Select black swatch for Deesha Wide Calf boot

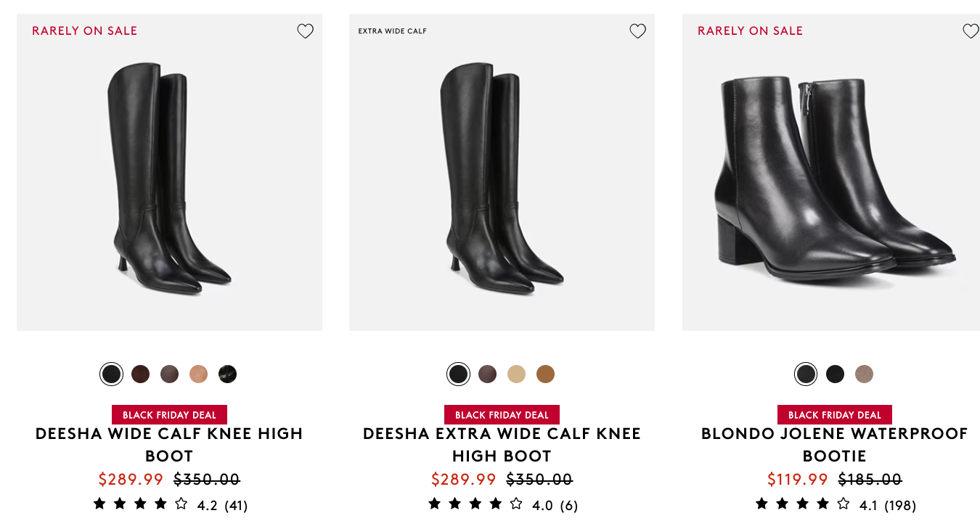click(x=111, y=374)
